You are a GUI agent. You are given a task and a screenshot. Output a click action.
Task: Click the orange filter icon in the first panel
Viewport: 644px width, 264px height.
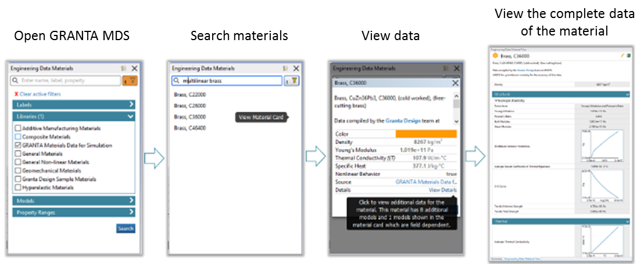(131, 81)
